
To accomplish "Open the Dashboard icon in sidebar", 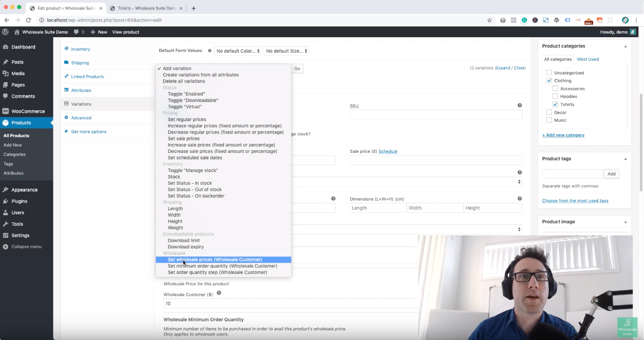I will coord(6,47).
